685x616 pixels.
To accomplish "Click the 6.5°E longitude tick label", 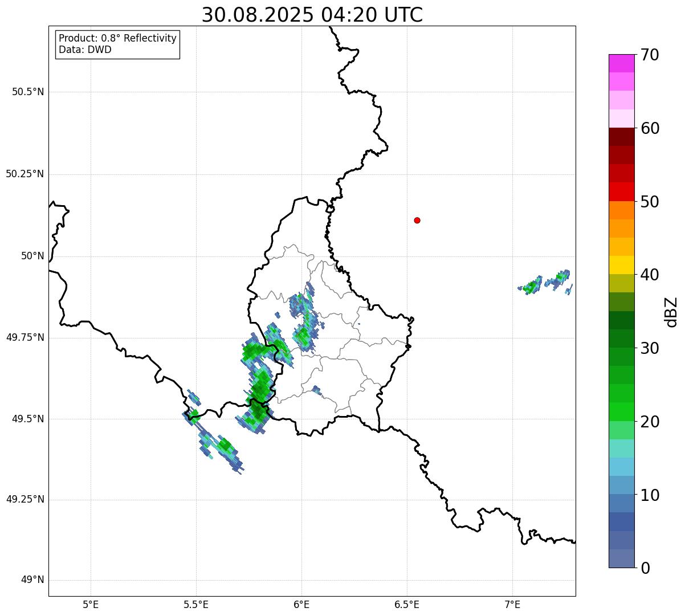I will [x=407, y=603].
